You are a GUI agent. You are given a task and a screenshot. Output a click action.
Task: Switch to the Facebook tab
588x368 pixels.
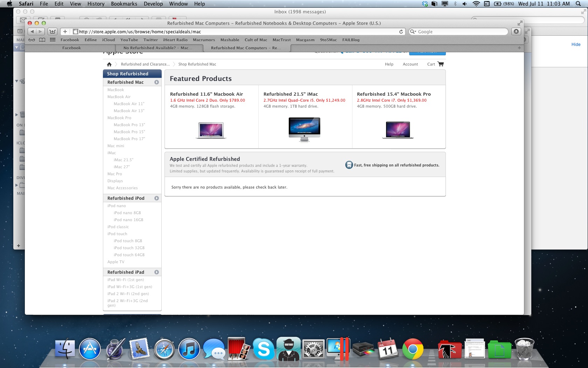coord(71,48)
